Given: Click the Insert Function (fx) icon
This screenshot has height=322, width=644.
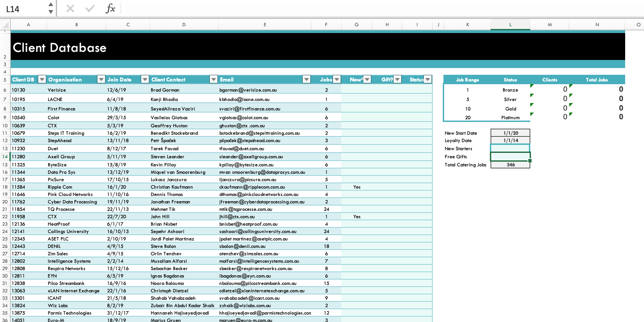Looking at the screenshot, I should click(x=111, y=9).
